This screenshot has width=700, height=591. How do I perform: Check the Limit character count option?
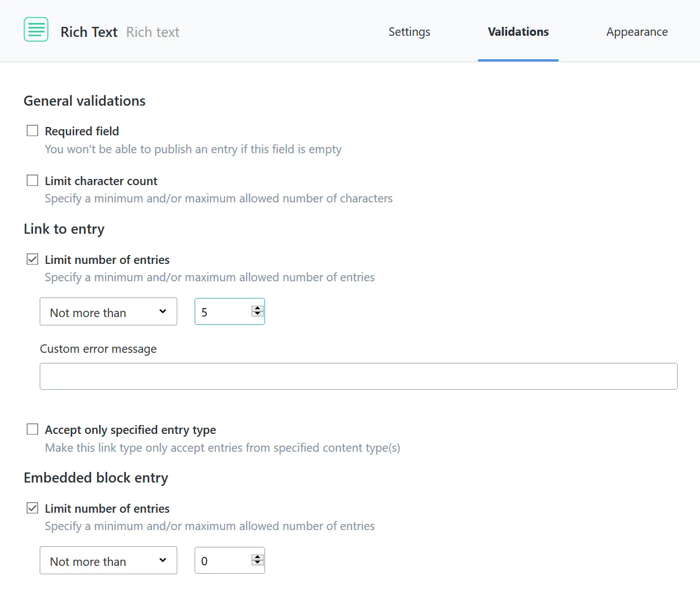[x=32, y=181]
